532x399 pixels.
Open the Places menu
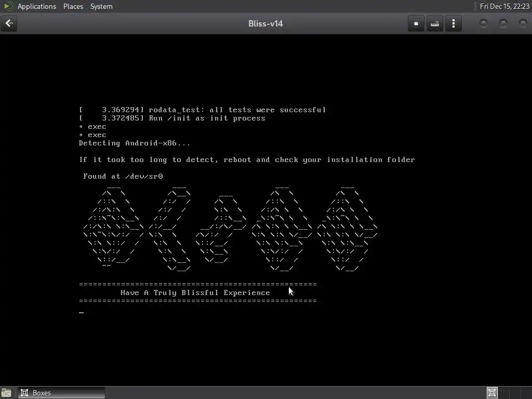point(73,6)
